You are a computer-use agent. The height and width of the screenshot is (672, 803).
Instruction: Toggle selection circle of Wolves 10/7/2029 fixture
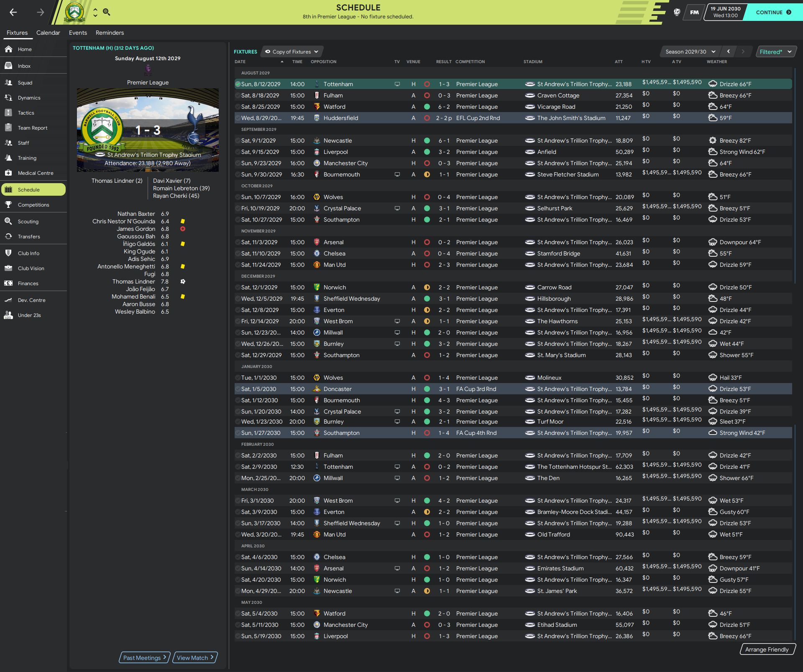(238, 197)
